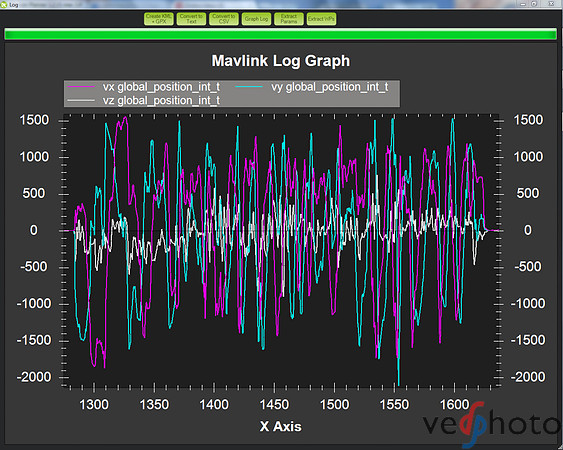Screen dimensions: 563x450
Task: Click the Create KML + GPX button
Action: 159,19
